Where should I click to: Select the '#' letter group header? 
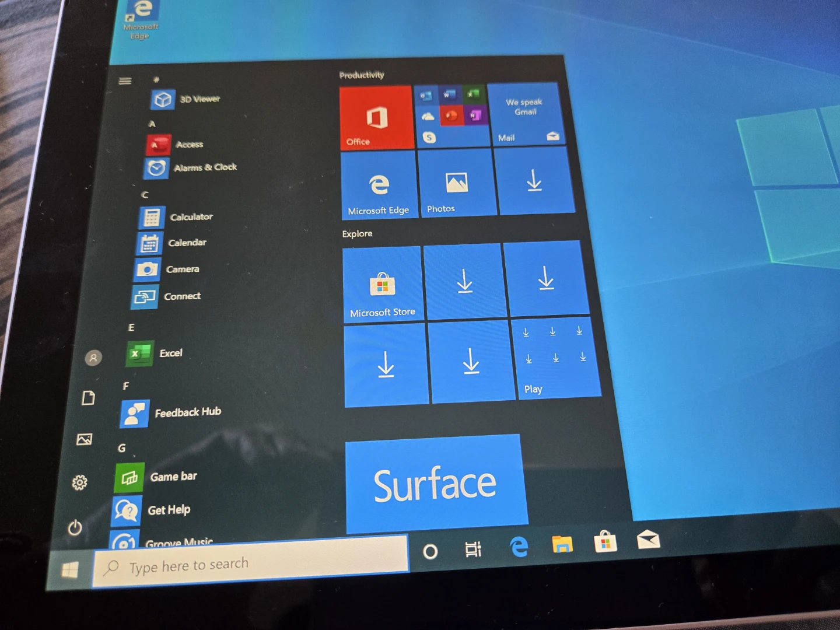pyautogui.click(x=156, y=79)
